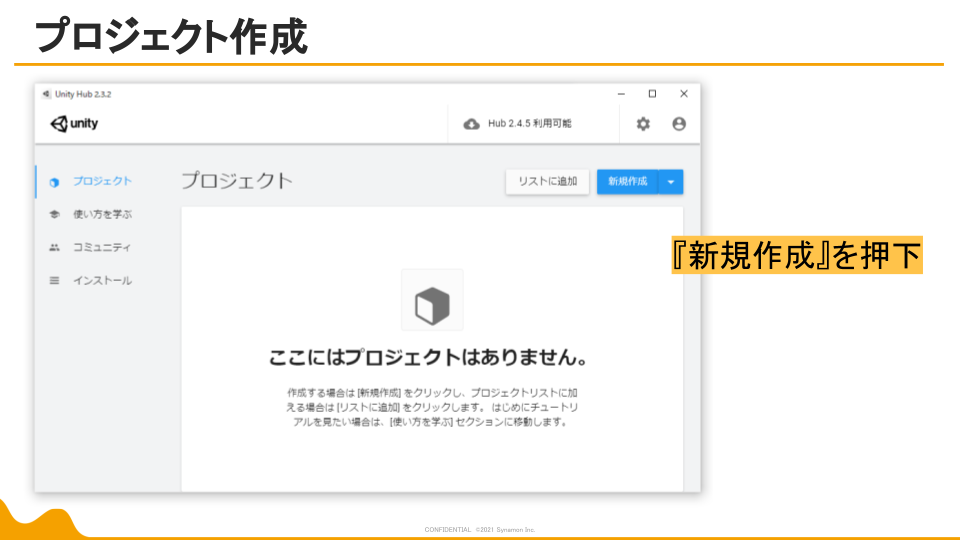The image size is (960, 540).
Task: Click the コミュニティ people icon
Action: [54, 247]
